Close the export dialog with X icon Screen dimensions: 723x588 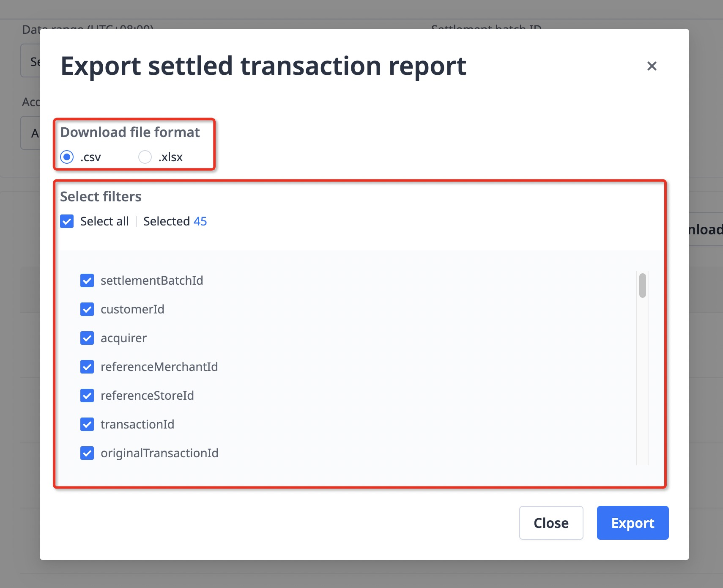(652, 66)
